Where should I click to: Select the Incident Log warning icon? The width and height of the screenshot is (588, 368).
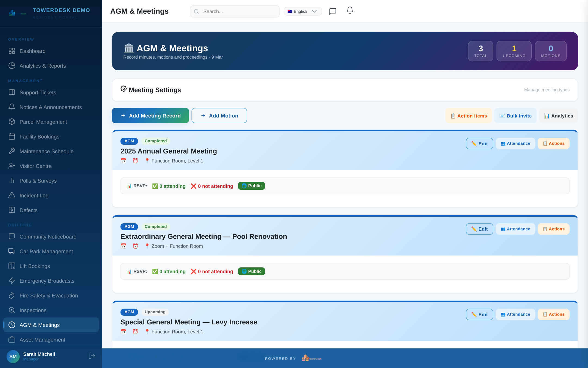[x=12, y=195]
